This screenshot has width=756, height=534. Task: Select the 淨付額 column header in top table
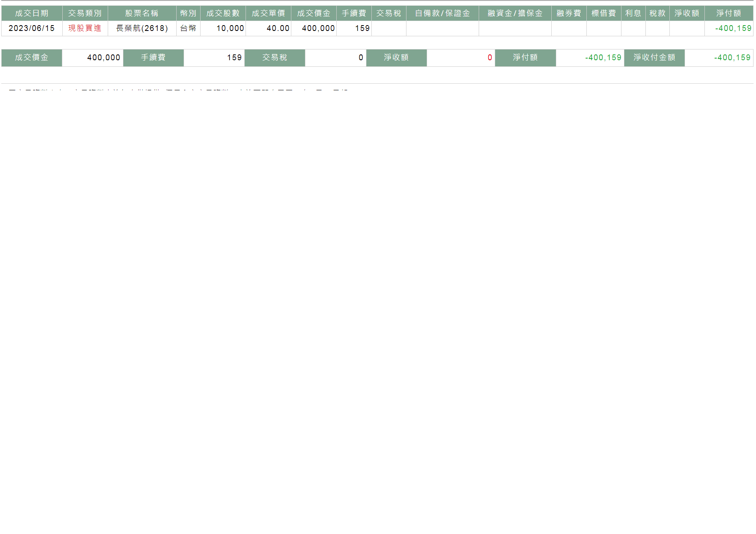[729, 13]
